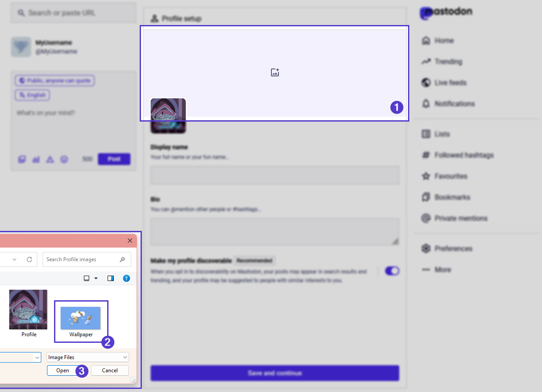Screen dimensions: 542x392
Task: Expand the view options arrow in the dialog
Action: coord(95,278)
